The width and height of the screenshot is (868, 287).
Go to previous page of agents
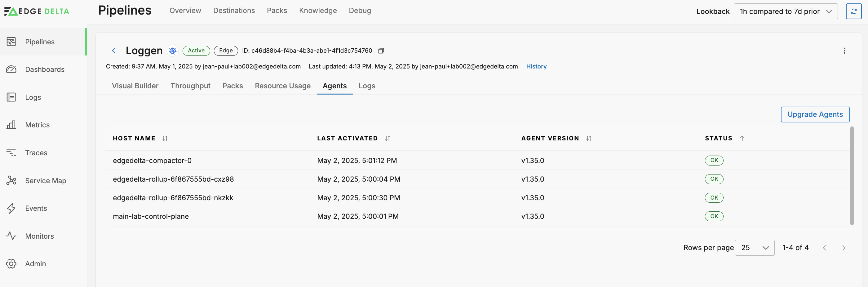pyautogui.click(x=825, y=248)
